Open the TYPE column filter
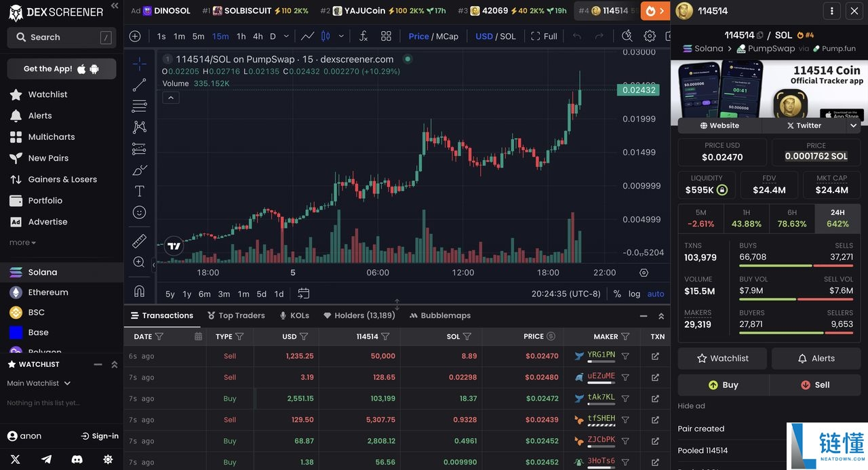This screenshot has width=868, height=470. (239, 336)
